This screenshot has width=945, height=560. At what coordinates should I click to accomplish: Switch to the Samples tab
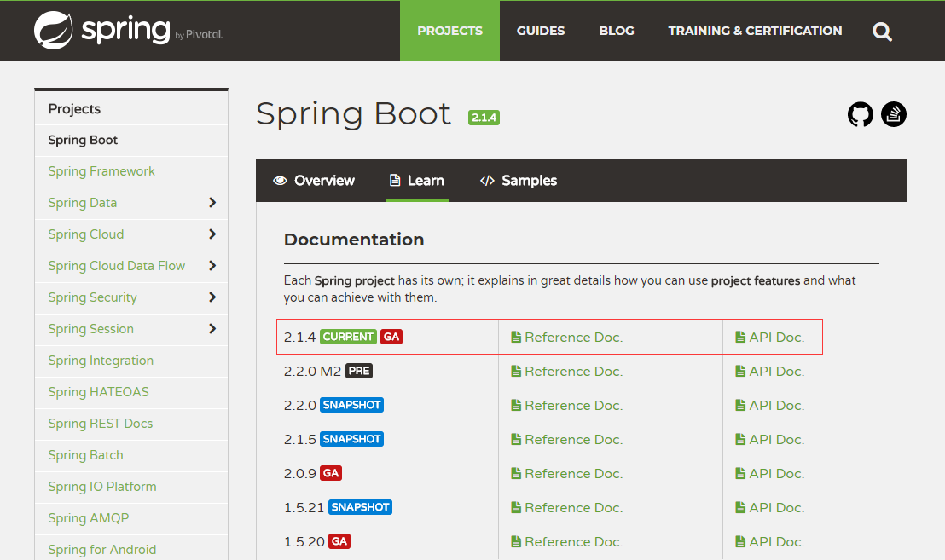point(519,181)
